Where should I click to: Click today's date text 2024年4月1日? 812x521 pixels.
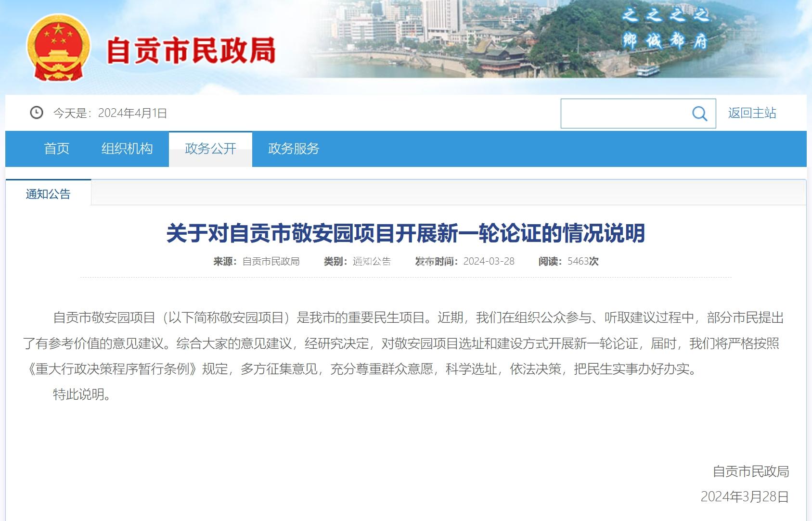(x=132, y=113)
